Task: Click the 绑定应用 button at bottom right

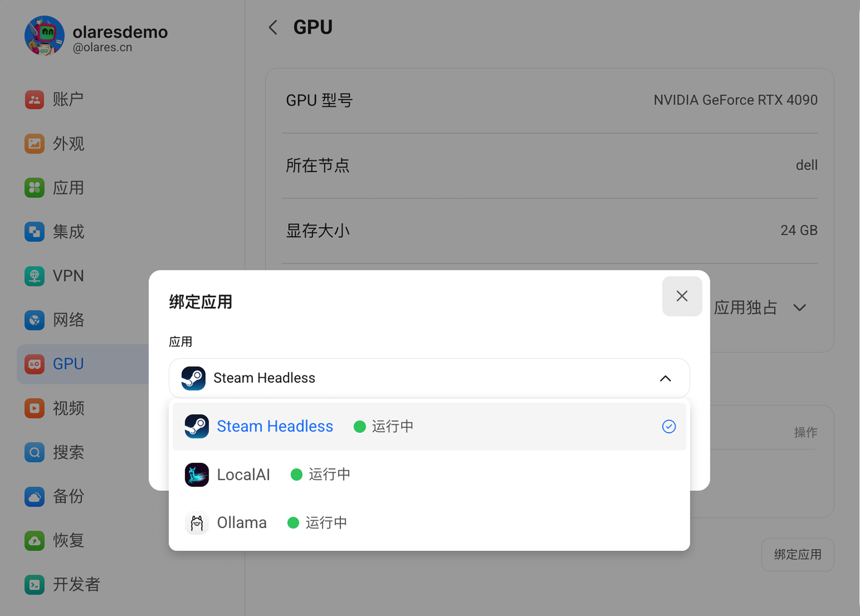Action: (798, 555)
